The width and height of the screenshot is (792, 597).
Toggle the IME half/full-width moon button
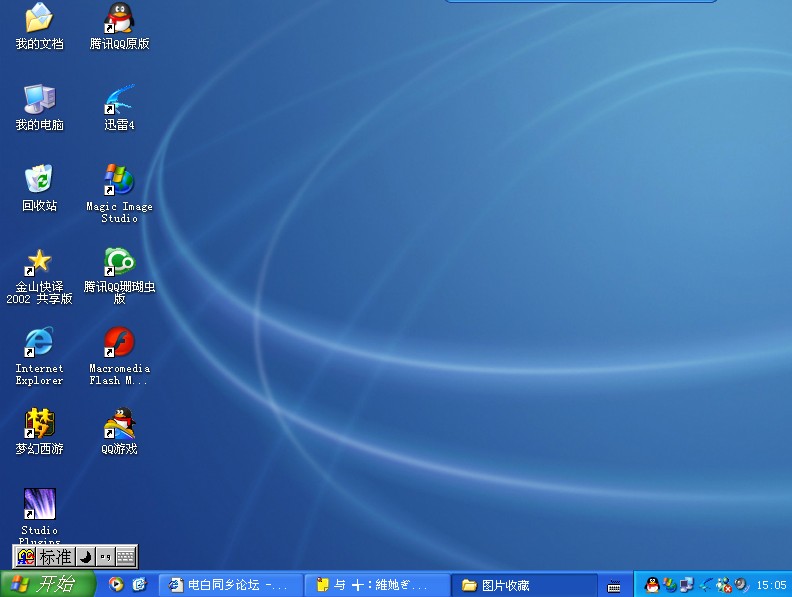click(x=86, y=557)
